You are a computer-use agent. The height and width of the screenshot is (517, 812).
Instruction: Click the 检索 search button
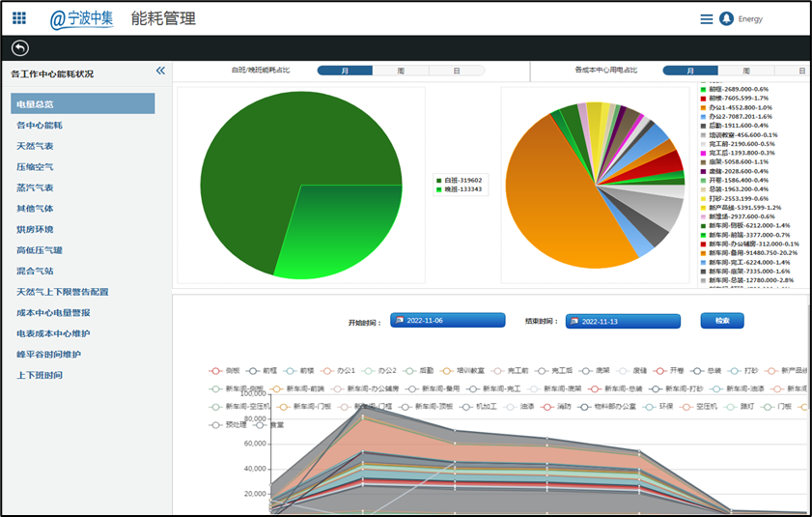(722, 321)
